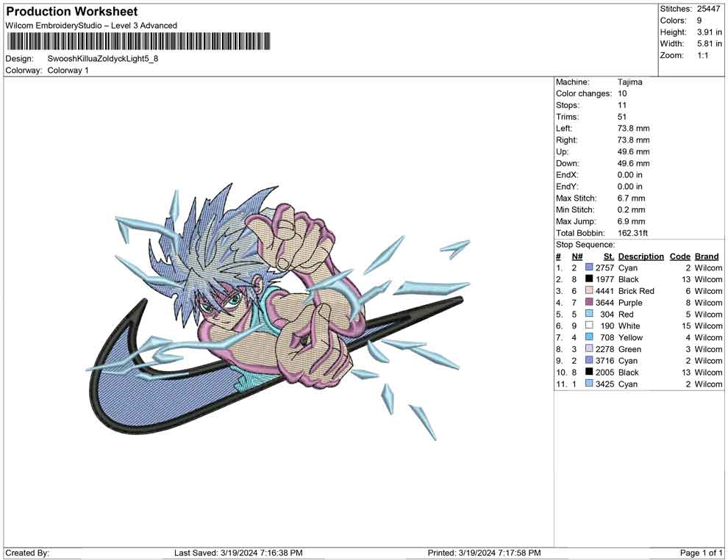Click the "Brand" column header

(707, 256)
